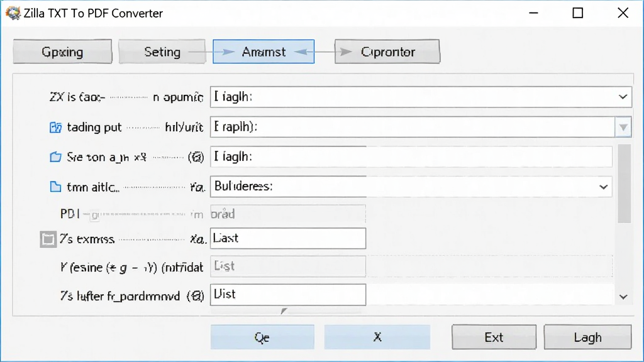Image resolution: width=644 pixels, height=362 pixels.
Task: Click the vertical scrollbar thumb
Action: 624,184
